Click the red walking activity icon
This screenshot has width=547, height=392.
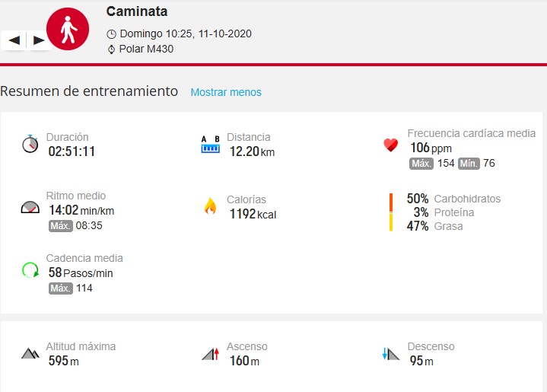(68, 30)
